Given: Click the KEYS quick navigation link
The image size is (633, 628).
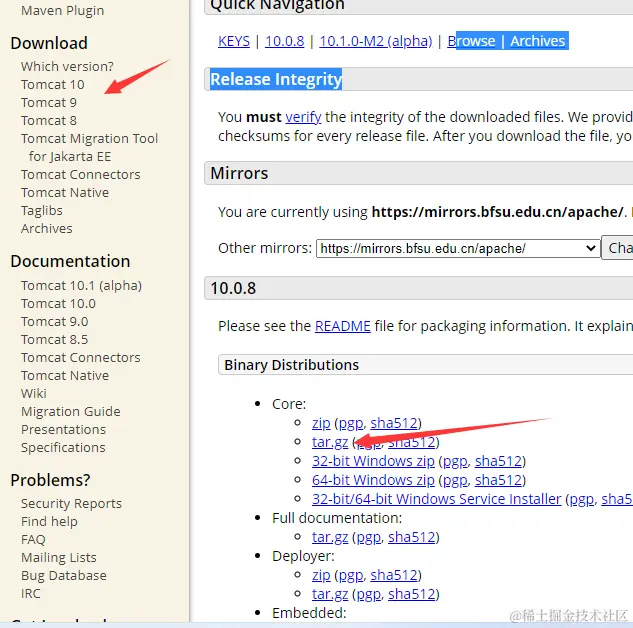Looking at the screenshot, I should [234, 41].
